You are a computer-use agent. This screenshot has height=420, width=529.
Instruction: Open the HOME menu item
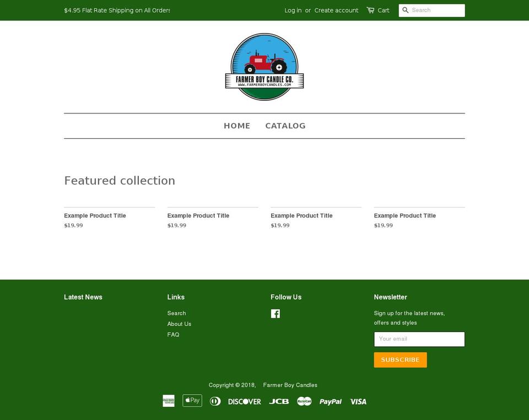point(237,126)
